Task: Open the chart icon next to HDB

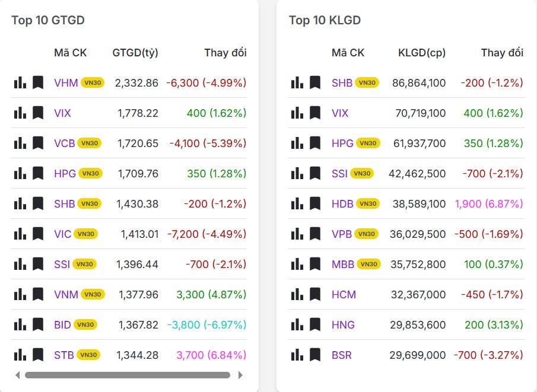Action: click(x=296, y=203)
